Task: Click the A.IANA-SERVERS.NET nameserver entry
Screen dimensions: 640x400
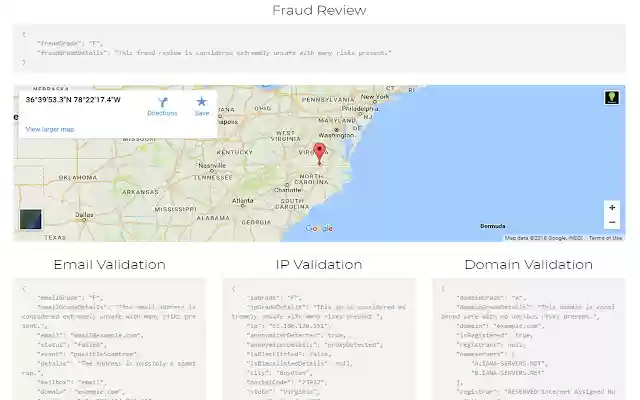Action: pyautogui.click(x=510, y=363)
